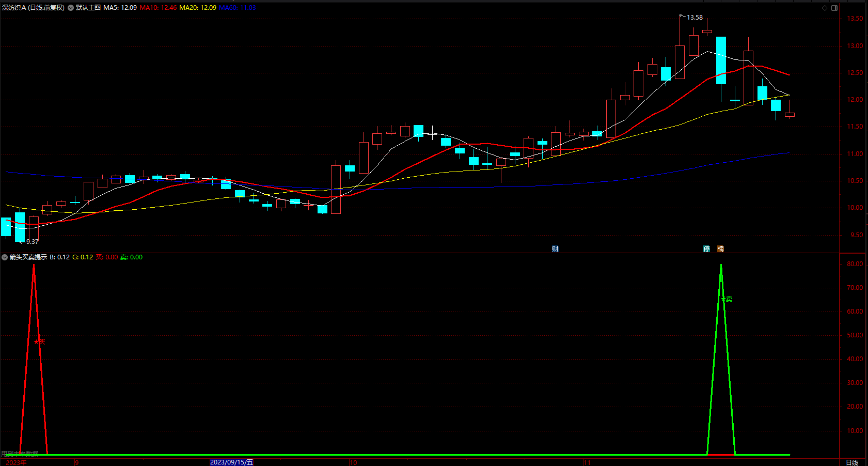Click the 卖: 0.00 indicator value
This screenshot has width=868, height=466.
click(x=132, y=257)
